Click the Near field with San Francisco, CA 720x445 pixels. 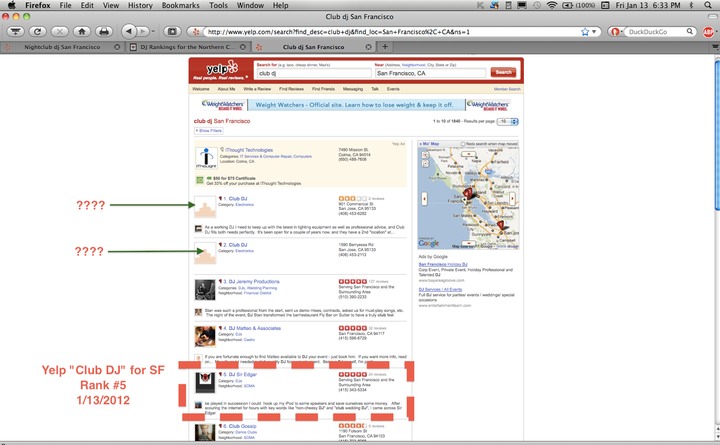tap(430, 73)
